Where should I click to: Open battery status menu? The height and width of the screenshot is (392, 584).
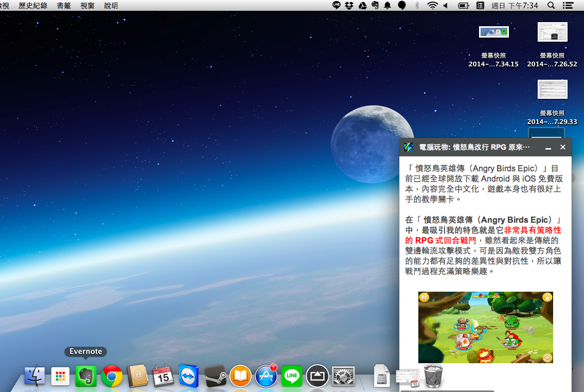coord(463,5)
